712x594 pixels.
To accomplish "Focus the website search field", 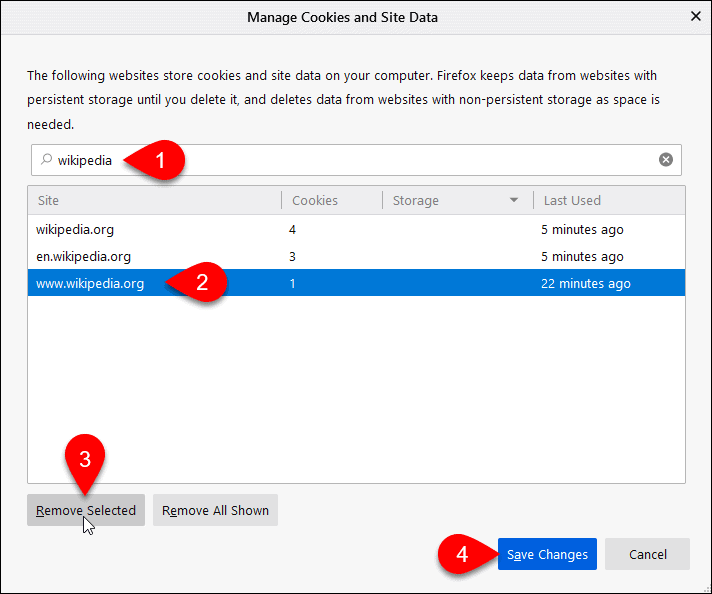I will pyautogui.click(x=356, y=160).
